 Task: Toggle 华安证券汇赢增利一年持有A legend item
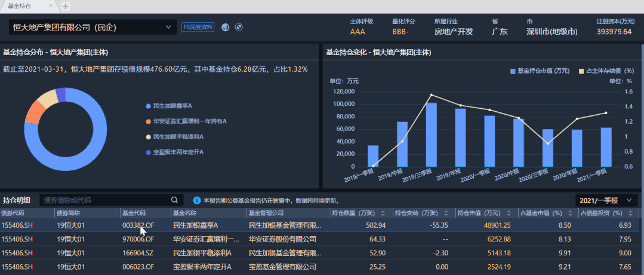coord(186,121)
